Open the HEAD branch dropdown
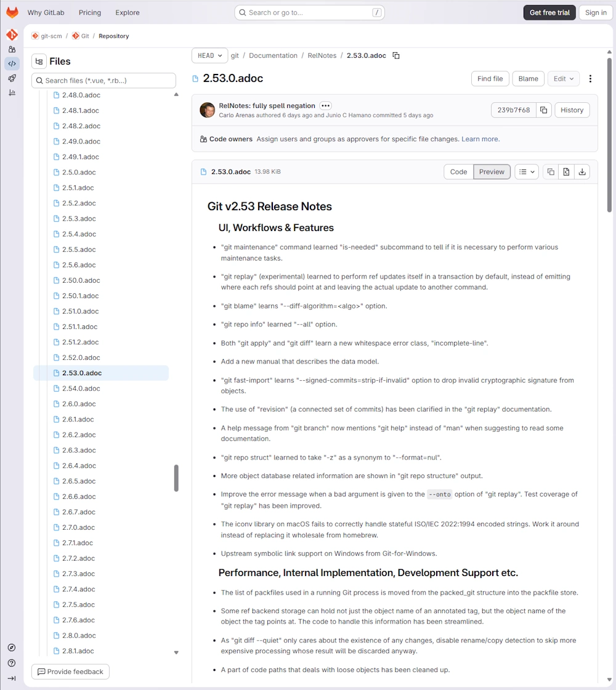Image resolution: width=616 pixels, height=690 pixels. click(x=209, y=55)
